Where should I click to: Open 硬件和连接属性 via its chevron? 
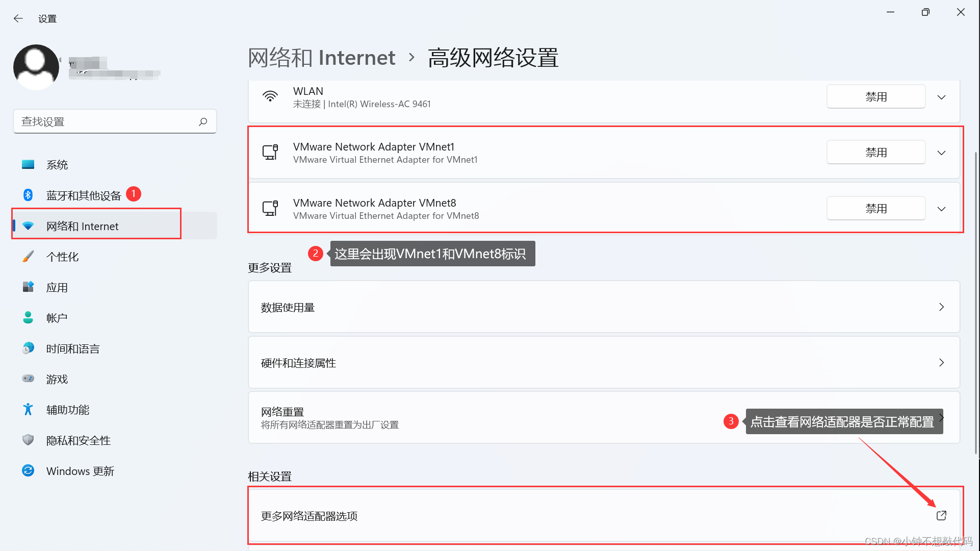click(x=942, y=363)
